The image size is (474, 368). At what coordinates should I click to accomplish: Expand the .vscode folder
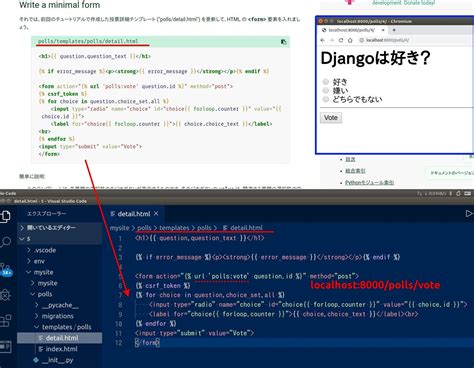point(59,250)
